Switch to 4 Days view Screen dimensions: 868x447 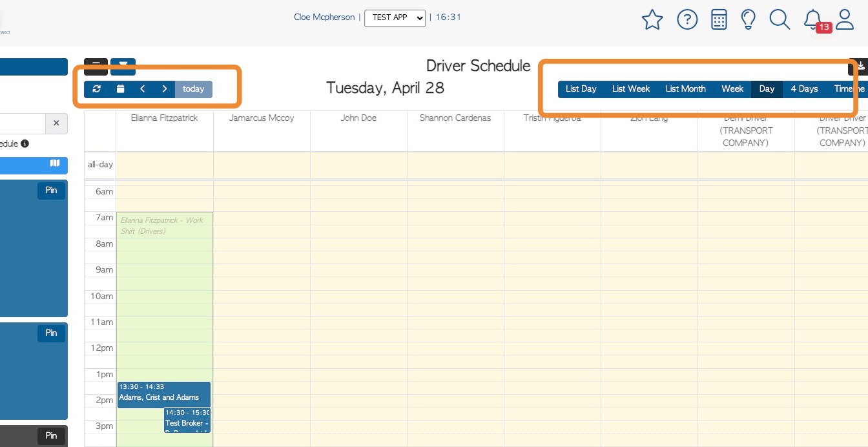pyautogui.click(x=804, y=89)
